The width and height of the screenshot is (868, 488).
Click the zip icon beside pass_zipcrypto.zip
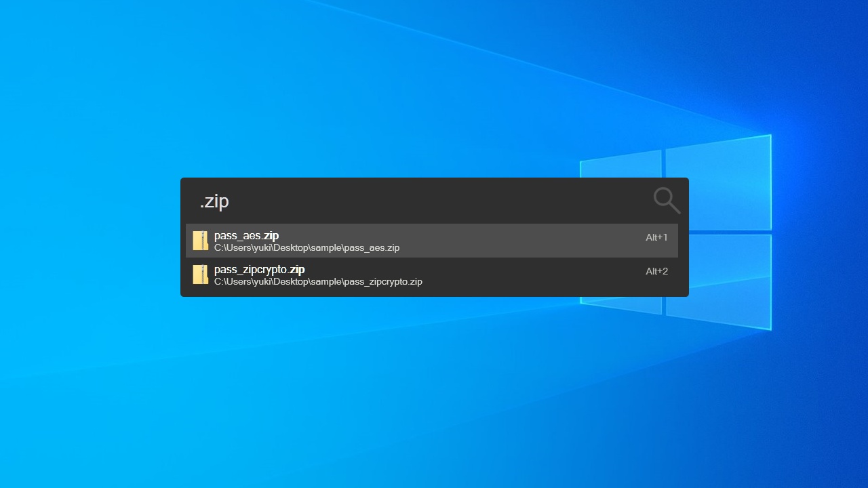(200, 274)
